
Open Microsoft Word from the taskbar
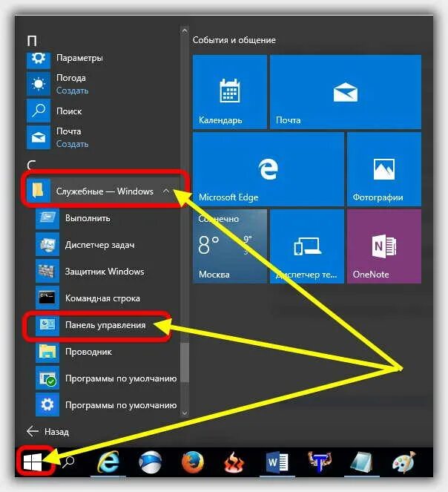[x=277, y=462]
